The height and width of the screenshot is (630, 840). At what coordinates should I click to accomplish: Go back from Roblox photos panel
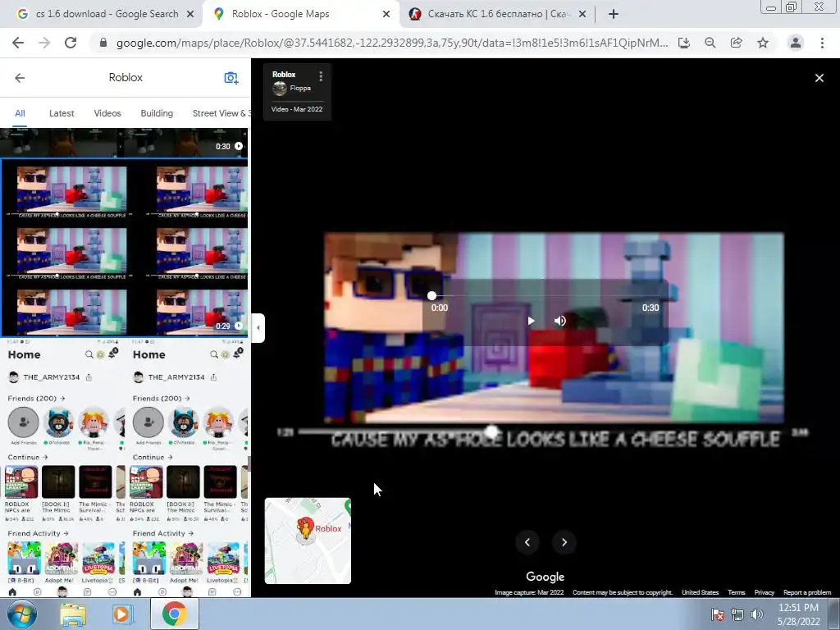click(x=20, y=78)
